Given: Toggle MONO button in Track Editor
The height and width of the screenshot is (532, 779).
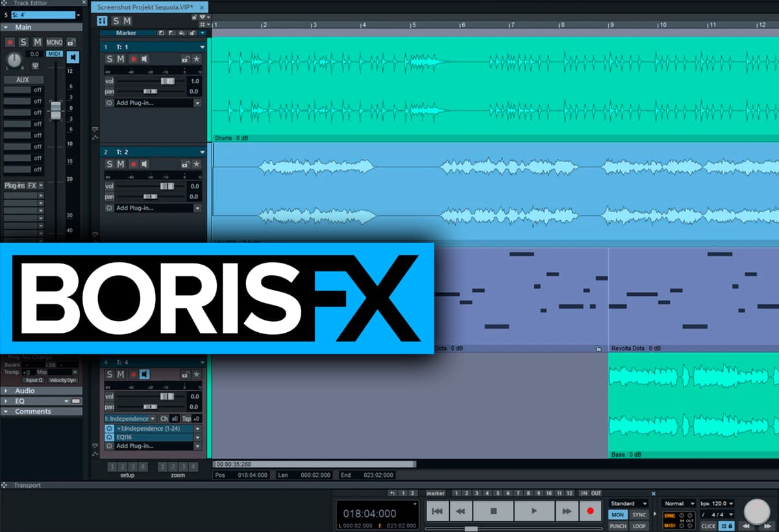Looking at the screenshot, I should 54,42.
